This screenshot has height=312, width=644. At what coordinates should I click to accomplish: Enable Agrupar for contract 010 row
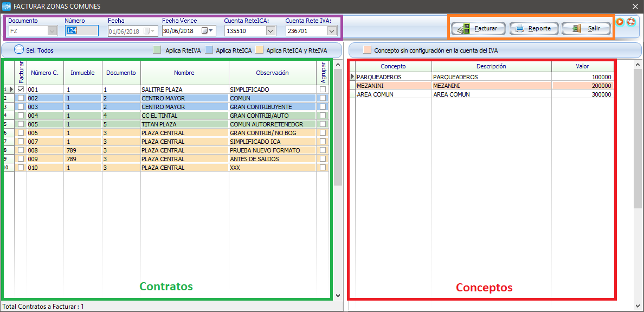[x=323, y=168]
